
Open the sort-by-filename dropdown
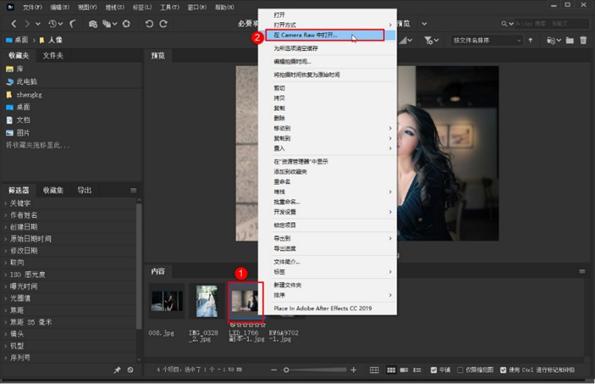[x=486, y=40]
